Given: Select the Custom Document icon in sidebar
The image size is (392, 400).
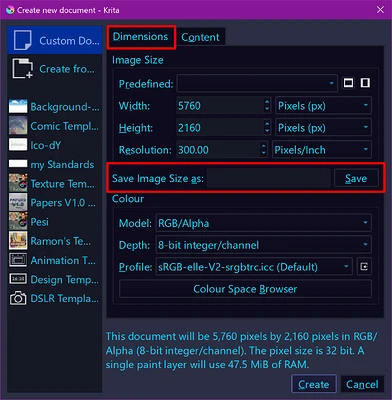Looking at the screenshot, I should pos(23,40).
